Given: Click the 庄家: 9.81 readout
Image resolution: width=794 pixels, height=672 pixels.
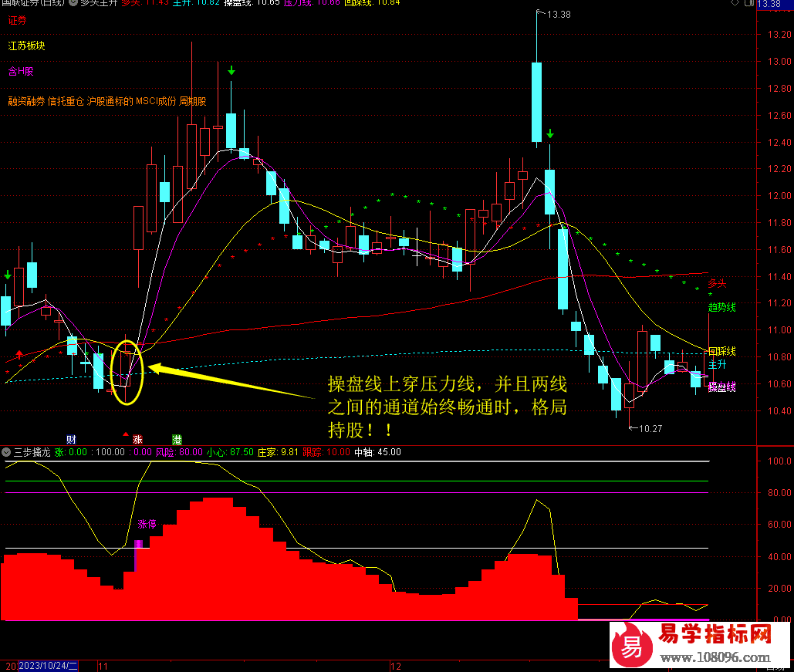Looking at the screenshot, I should 278,451.
